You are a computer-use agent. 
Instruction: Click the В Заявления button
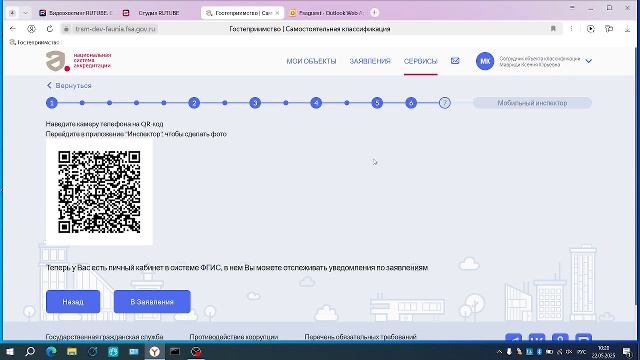152,302
